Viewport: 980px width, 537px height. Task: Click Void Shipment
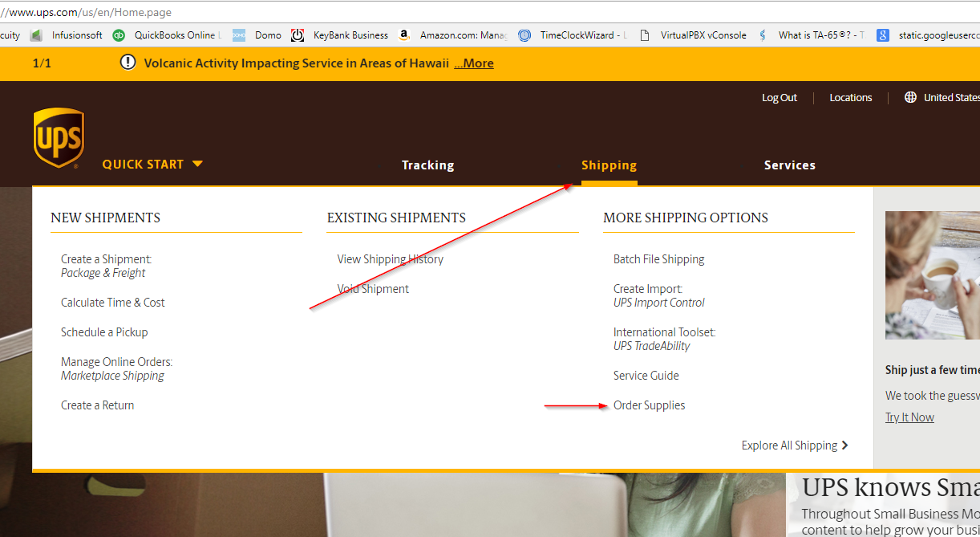coord(373,289)
